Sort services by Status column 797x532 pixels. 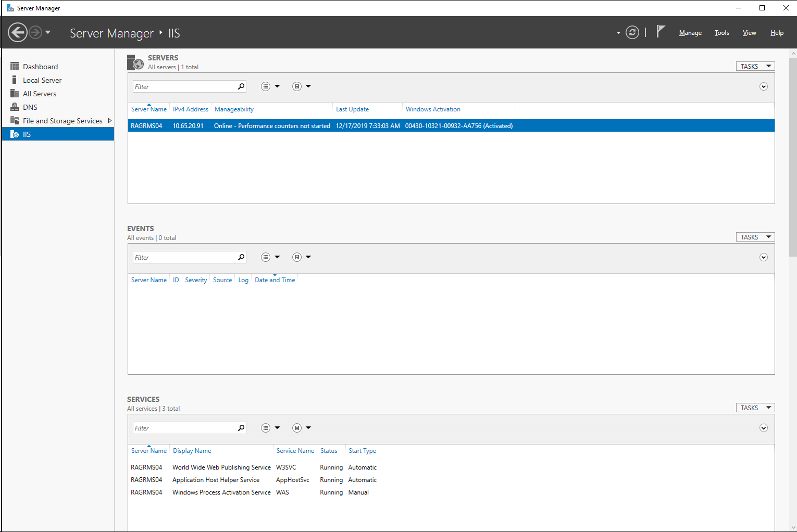click(329, 451)
